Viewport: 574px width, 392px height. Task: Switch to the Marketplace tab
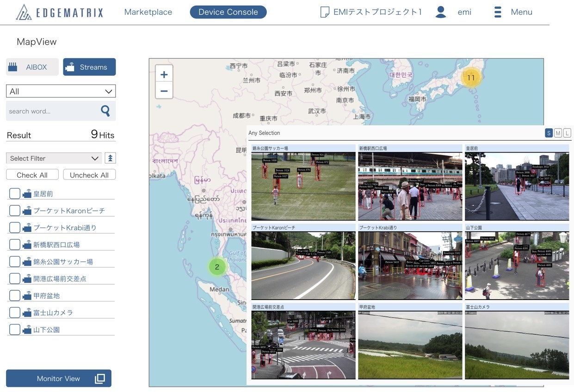click(x=148, y=12)
